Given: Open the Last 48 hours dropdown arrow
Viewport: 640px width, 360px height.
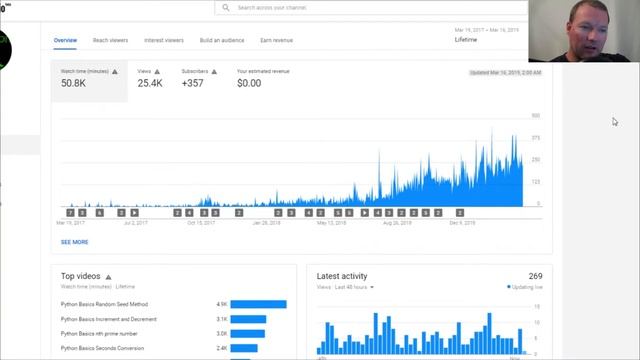Looking at the screenshot, I should (x=372, y=287).
